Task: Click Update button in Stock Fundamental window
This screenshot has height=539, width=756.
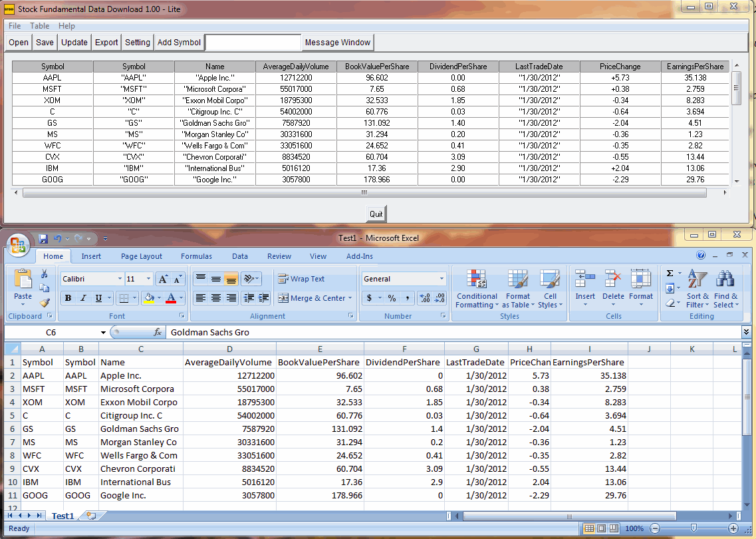Action: click(x=74, y=43)
